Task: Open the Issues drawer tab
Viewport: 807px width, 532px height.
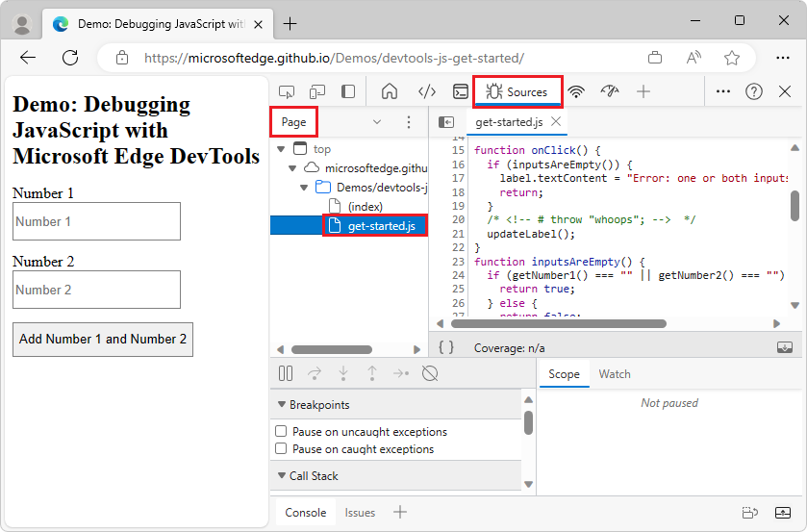Action: pyautogui.click(x=360, y=513)
